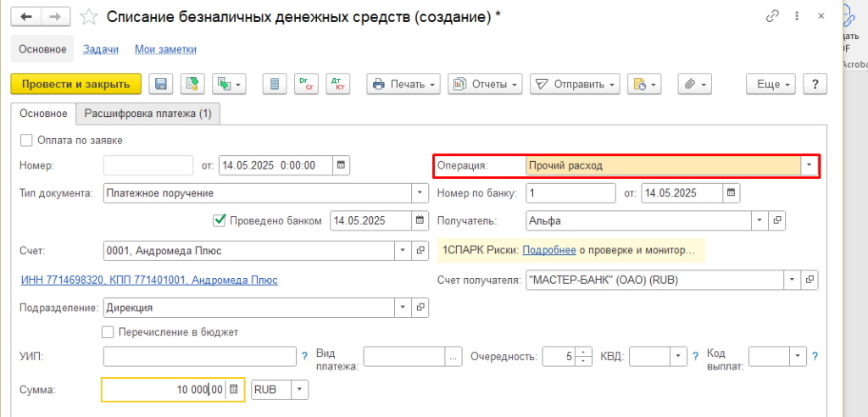Uncheck the Проведено банком checkbox

(x=219, y=220)
